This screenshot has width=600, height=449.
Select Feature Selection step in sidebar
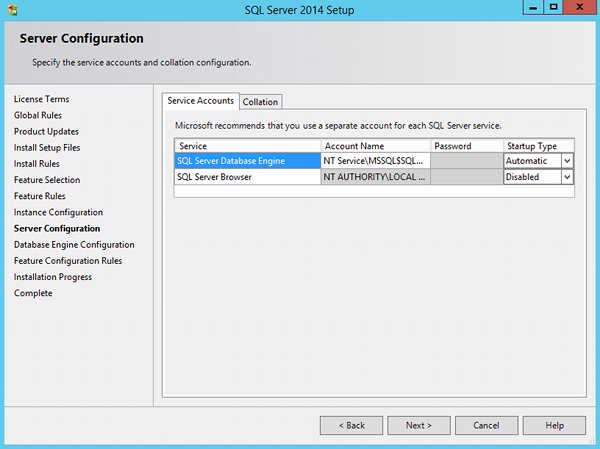(x=47, y=180)
